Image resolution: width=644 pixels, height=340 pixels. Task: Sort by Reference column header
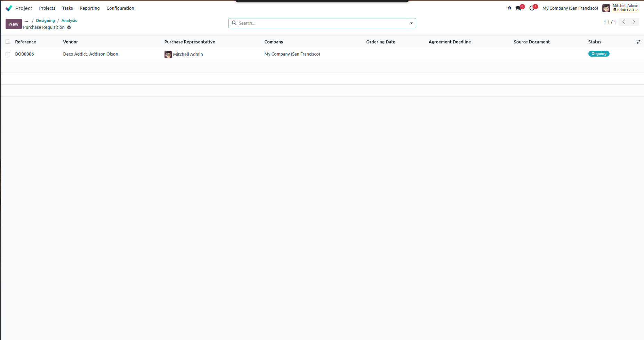[25, 42]
